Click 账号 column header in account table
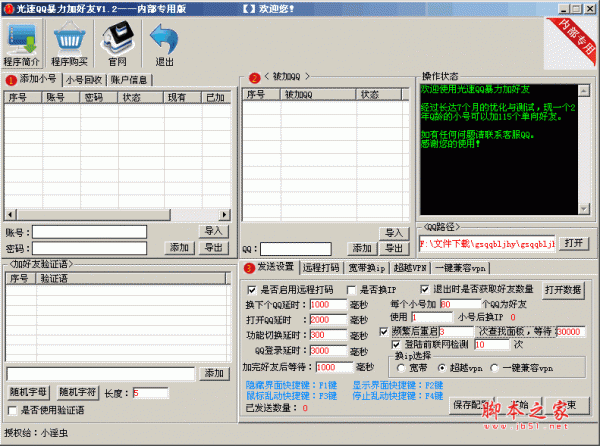600x446 pixels. tap(61, 98)
